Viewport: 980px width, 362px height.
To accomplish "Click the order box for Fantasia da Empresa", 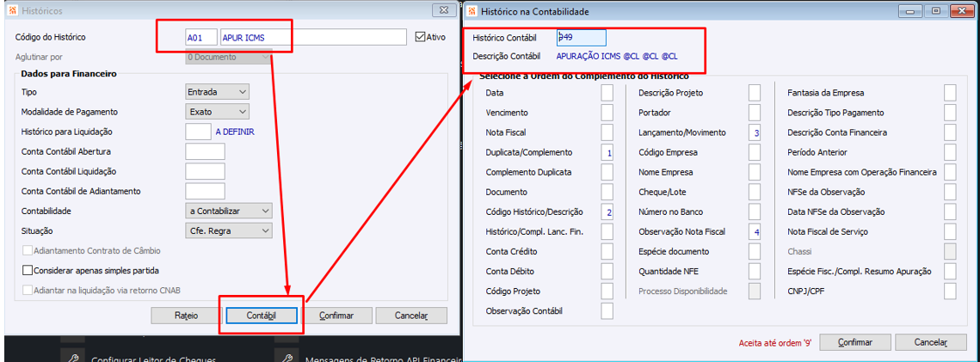I will pyautogui.click(x=950, y=92).
